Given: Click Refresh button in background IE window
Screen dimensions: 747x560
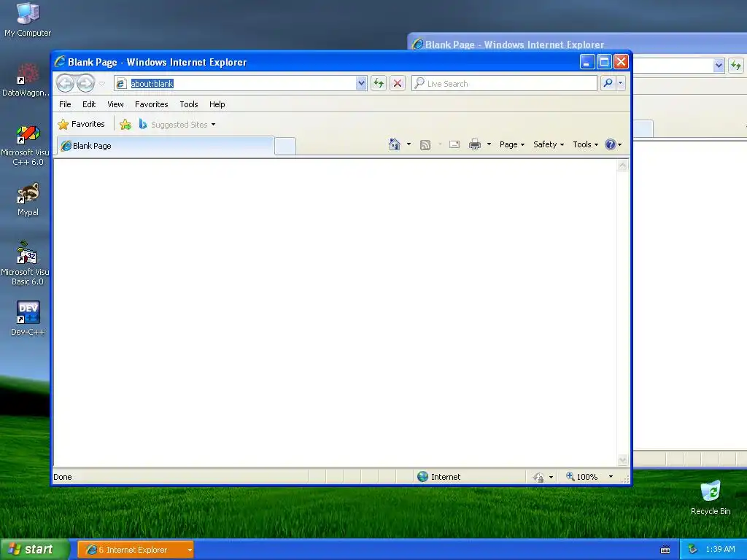Looking at the screenshot, I should point(736,65).
